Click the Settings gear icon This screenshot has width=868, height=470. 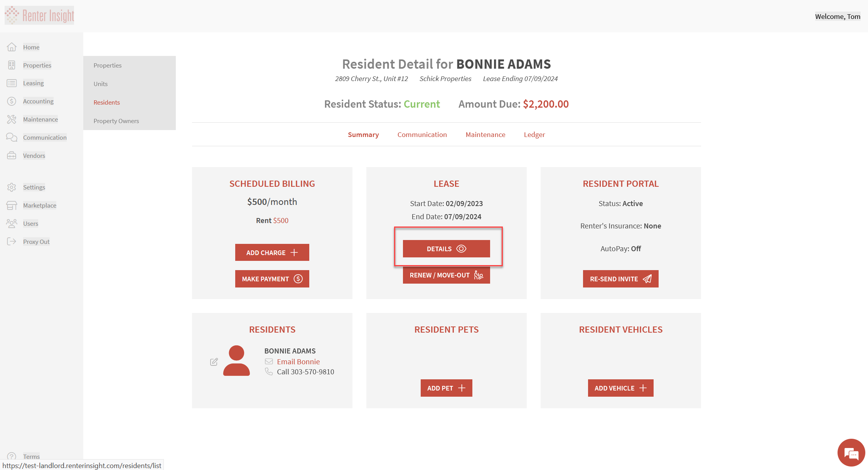tap(12, 187)
